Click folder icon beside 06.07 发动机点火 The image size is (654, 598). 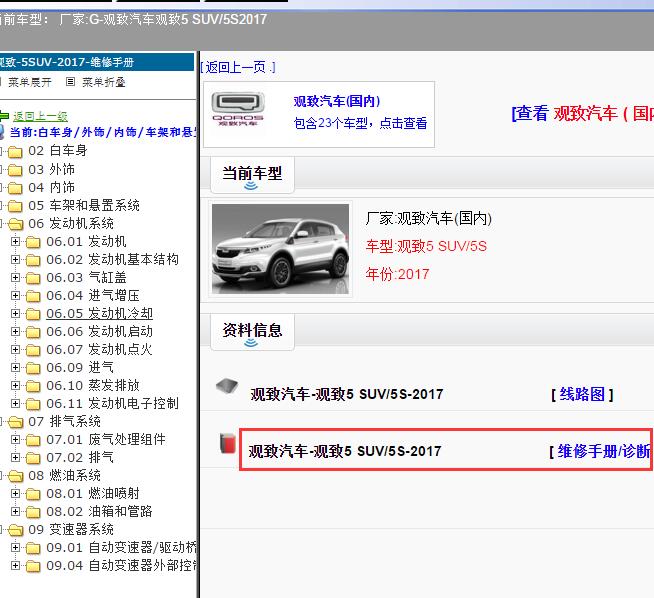coord(33,350)
